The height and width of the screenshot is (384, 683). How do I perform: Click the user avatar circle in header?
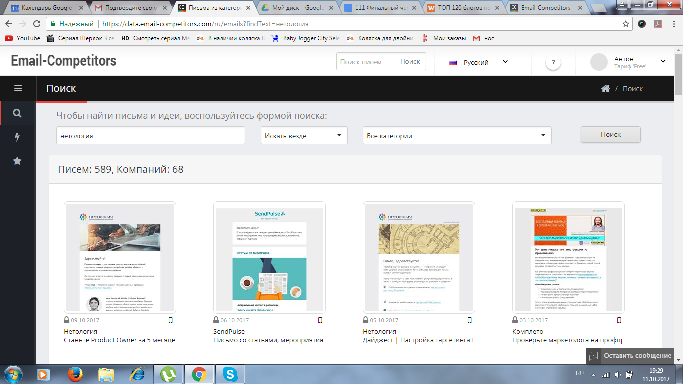click(x=599, y=62)
